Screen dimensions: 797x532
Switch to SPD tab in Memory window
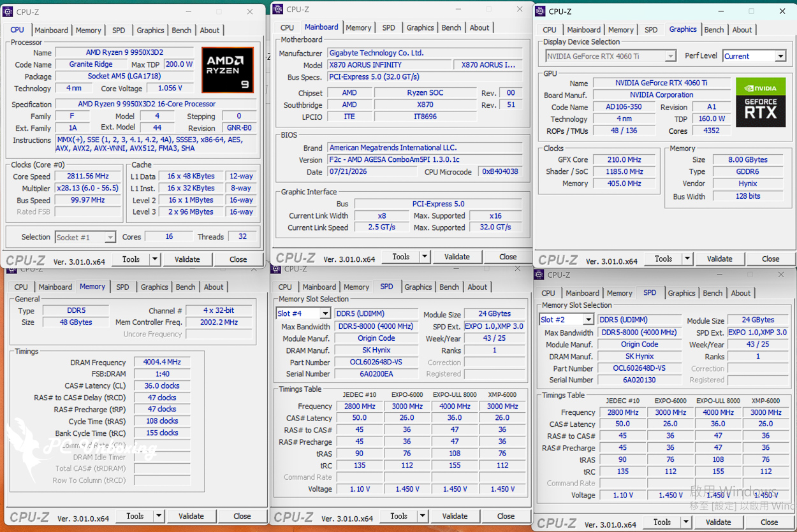pyautogui.click(x=122, y=287)
